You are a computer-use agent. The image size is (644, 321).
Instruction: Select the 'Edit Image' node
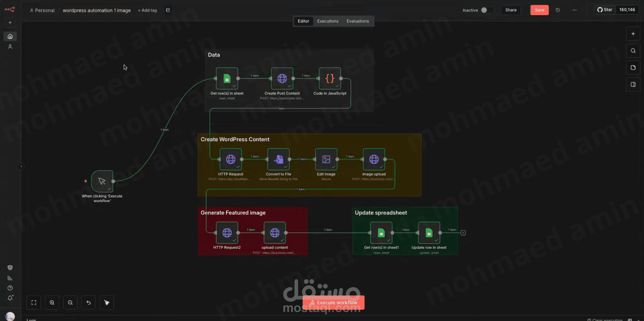(x=326, y=159)
